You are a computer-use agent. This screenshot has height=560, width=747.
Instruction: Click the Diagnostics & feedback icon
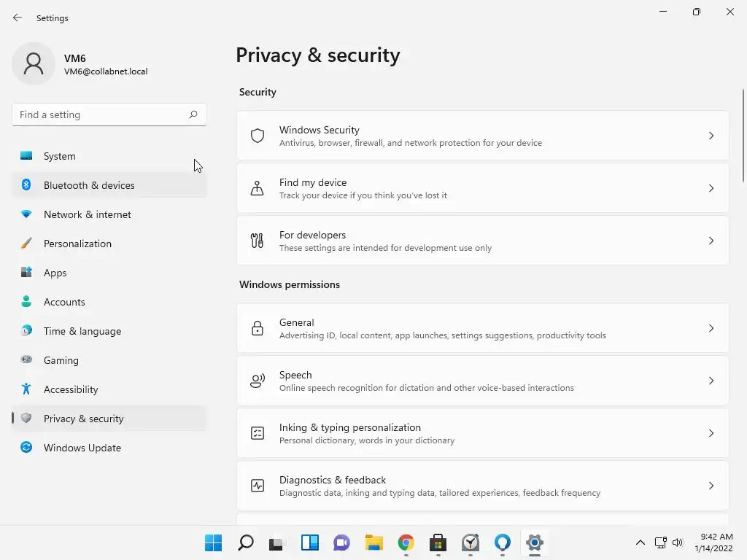257,486
